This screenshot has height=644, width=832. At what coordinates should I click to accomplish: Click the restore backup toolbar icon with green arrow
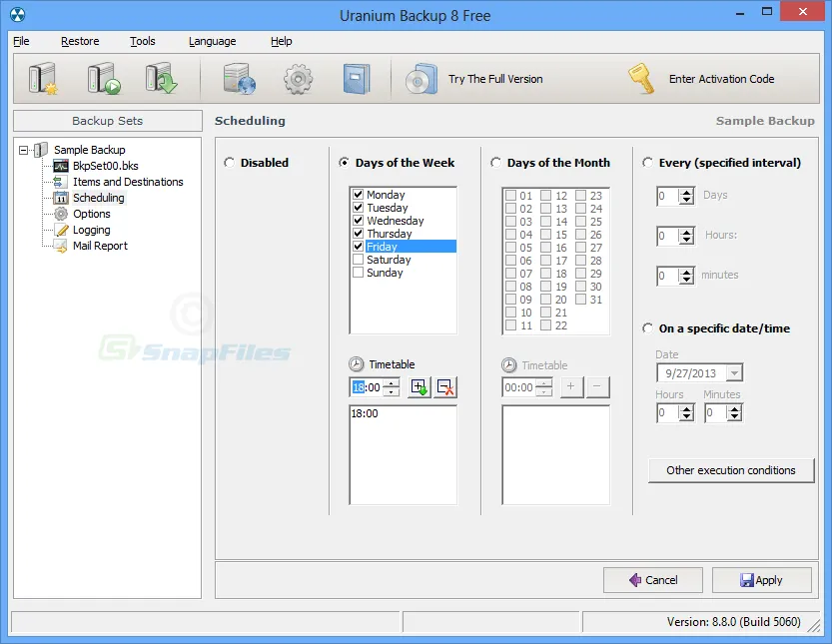coord(160,79)
